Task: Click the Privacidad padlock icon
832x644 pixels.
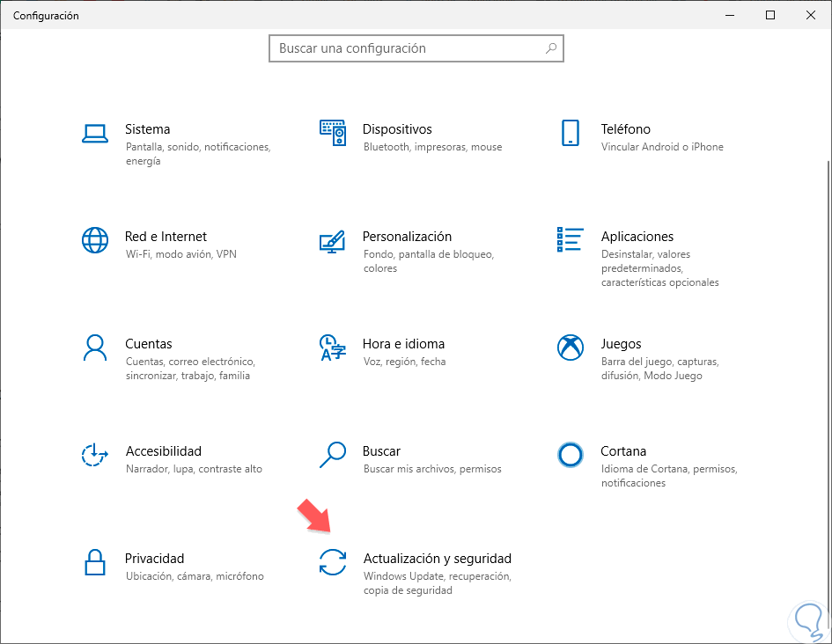Action: pos(94,562)
